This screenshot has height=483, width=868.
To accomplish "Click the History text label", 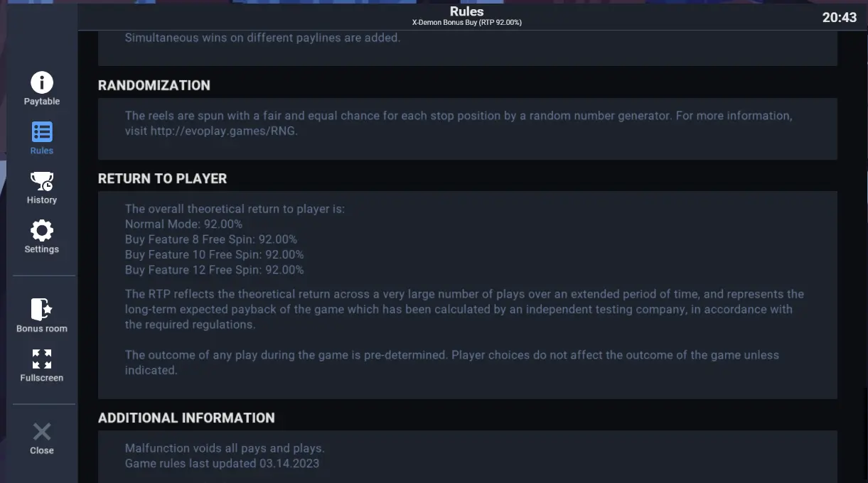I will tap(42, 200).
